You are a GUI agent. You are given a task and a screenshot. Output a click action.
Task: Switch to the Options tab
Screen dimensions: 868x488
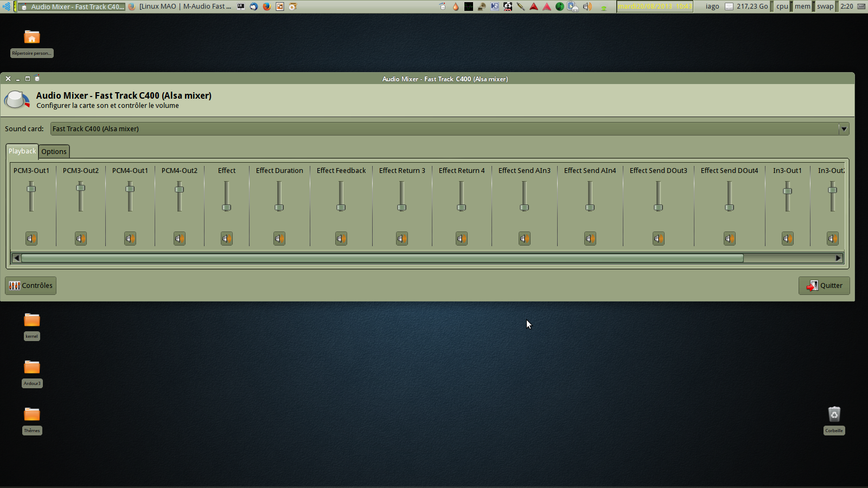54,152
